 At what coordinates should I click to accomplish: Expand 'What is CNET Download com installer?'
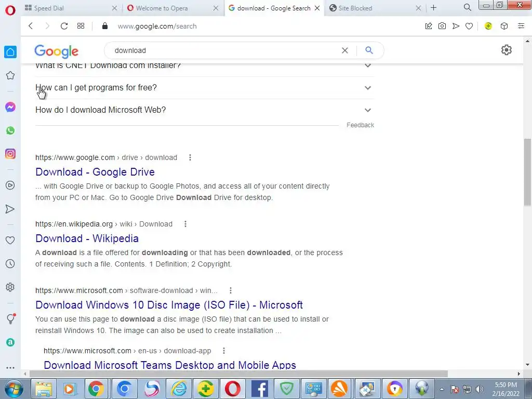pos(205,67)
